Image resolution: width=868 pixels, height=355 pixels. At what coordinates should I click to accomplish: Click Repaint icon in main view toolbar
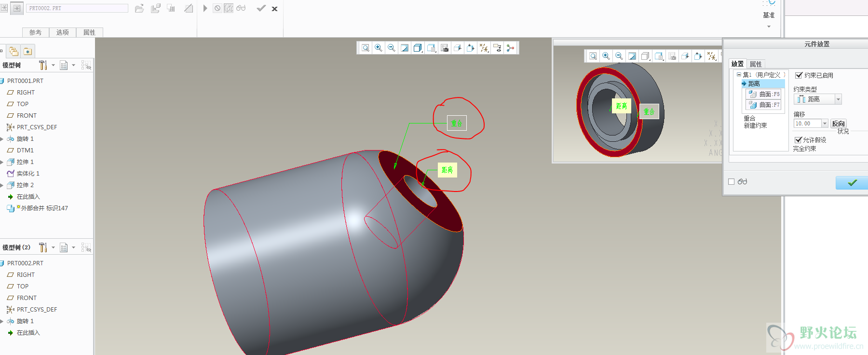tap(405, 48)
